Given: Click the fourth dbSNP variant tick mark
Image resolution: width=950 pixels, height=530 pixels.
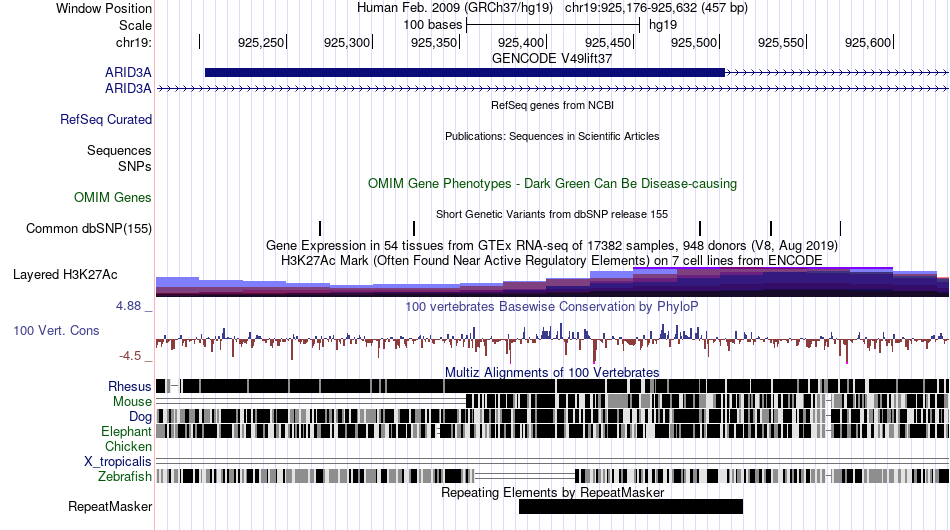Looking at the screenshot, I should point(771,228).
